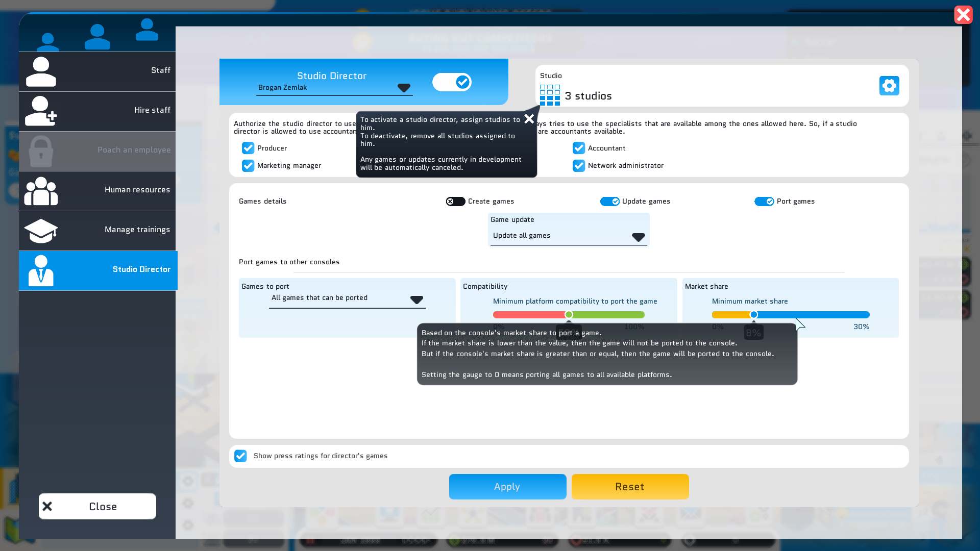980x551 pixels.
Task: Open the Manage trainings graduation cap icon
Action: (x=41, y=231)
